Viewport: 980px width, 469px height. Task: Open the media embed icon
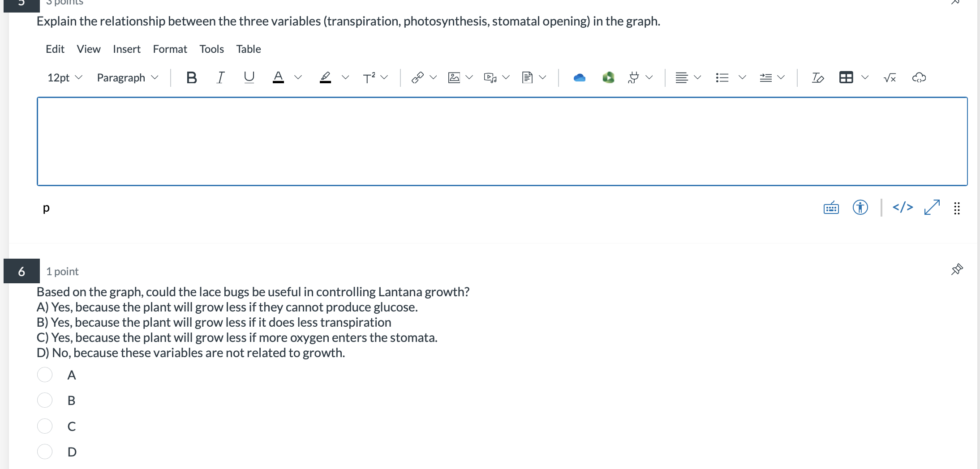tap(490, 78)
